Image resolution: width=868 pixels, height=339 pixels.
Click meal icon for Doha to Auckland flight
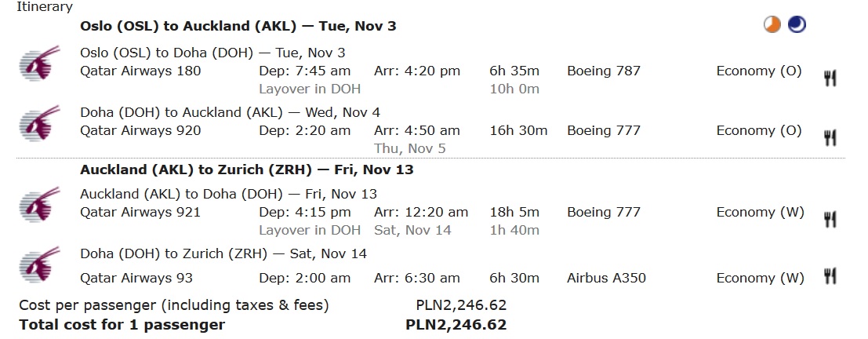(x=830, y=138)
